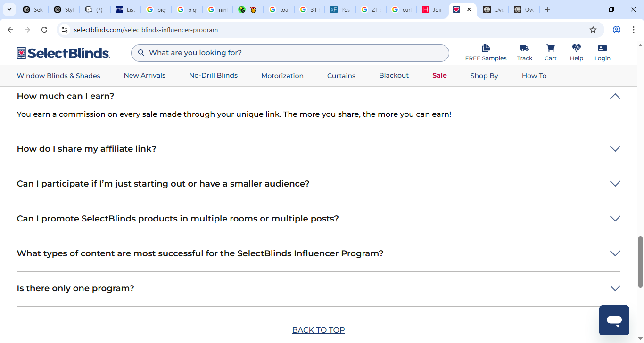Click the address bar URL
The width and height of the screenshot is (644, 343).
(146, 30)
